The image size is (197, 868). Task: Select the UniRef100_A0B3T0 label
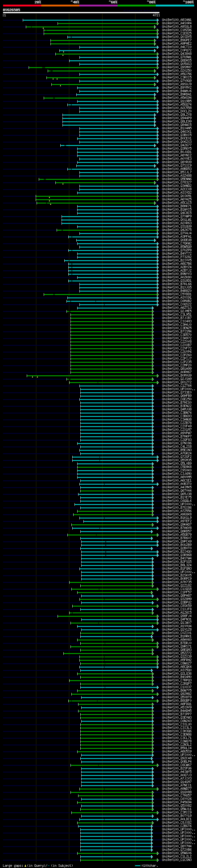pyautogui.click(x=176, y=484)
